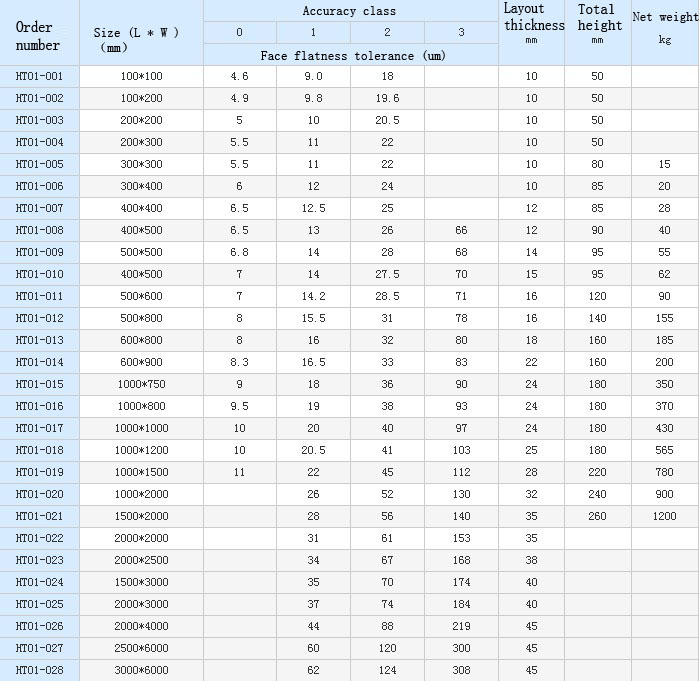The width and height of the screenshot is (700, 681).
Task: Click the net weight value 565
Action: point(665,450)
